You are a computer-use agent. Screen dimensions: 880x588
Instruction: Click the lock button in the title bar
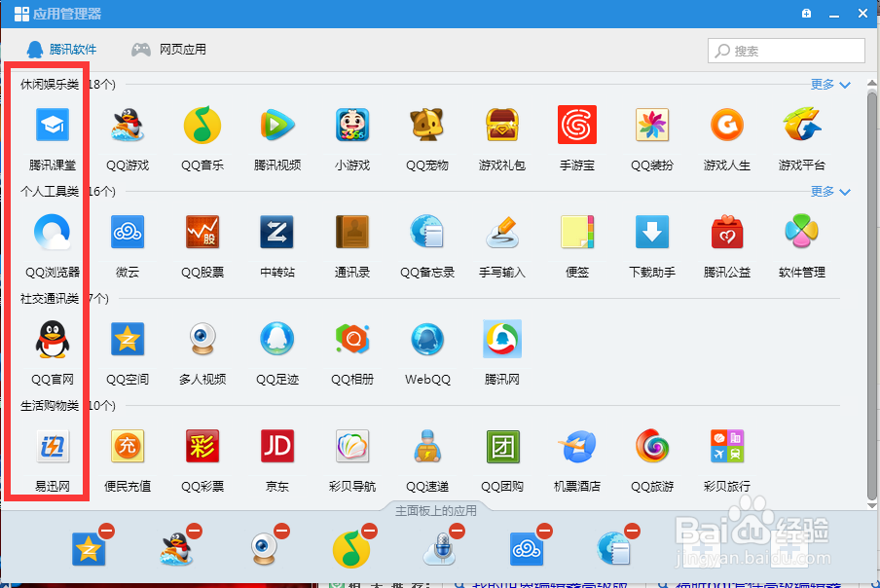pos(805,13)
